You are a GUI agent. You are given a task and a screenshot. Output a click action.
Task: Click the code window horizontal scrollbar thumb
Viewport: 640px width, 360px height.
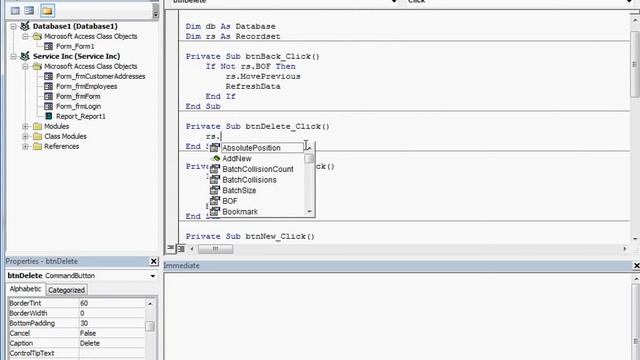pos(216,249)
